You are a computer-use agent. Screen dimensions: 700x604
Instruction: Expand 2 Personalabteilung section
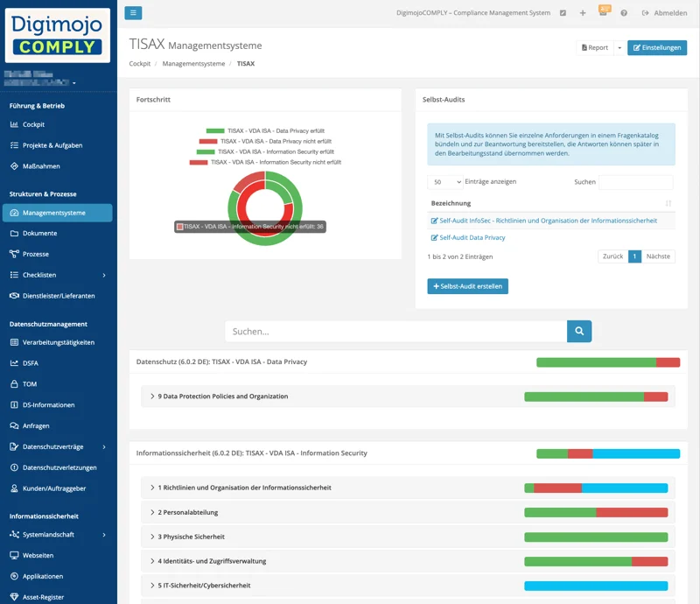point(408,512)
